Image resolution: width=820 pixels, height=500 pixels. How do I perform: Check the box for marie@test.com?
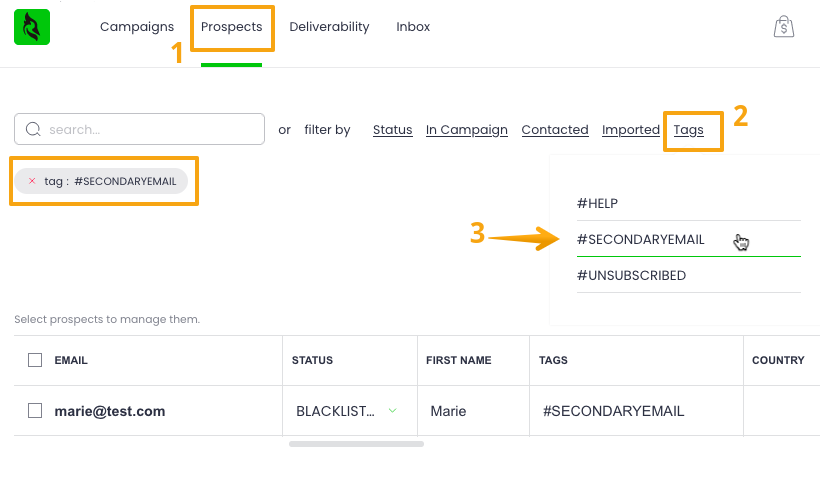coord(35,410)
